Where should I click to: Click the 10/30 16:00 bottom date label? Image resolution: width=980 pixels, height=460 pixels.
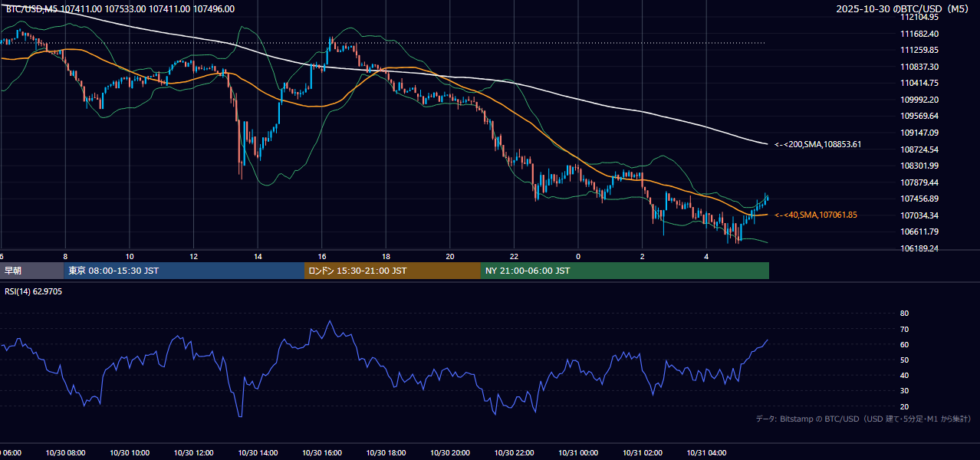[322, 453]
